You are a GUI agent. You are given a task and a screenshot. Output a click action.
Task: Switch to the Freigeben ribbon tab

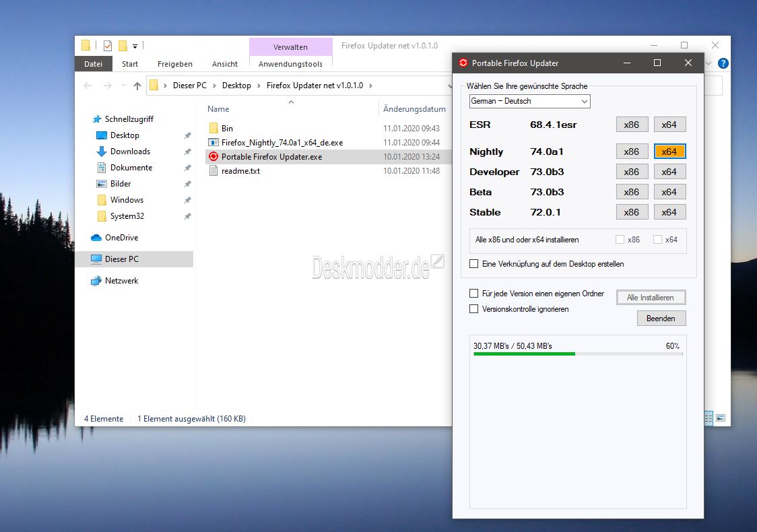pos(174,64)
